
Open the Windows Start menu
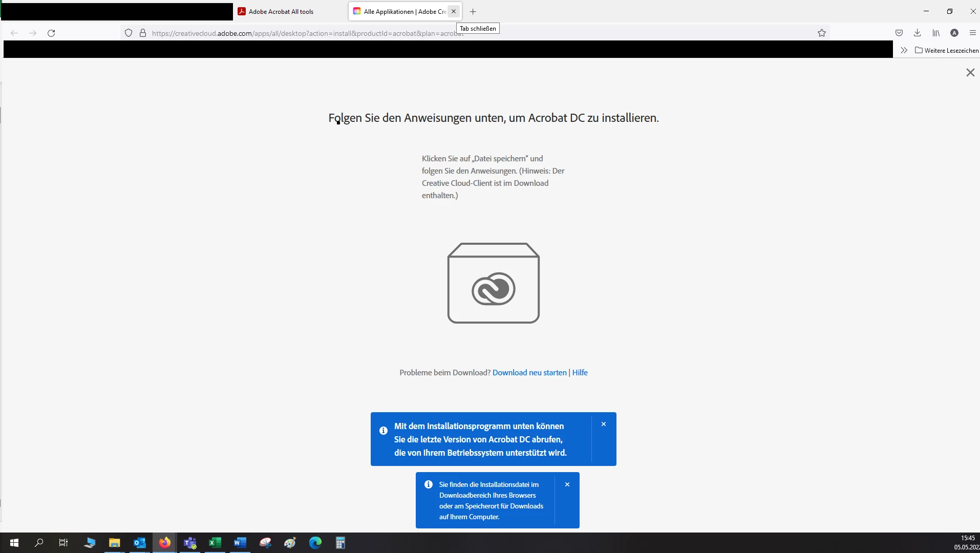[x=14, y=543]
